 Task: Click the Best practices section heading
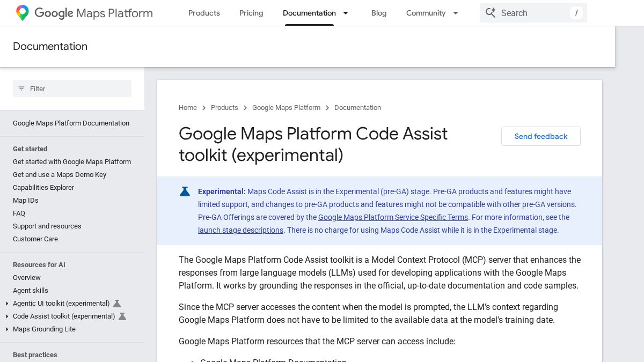35,355
